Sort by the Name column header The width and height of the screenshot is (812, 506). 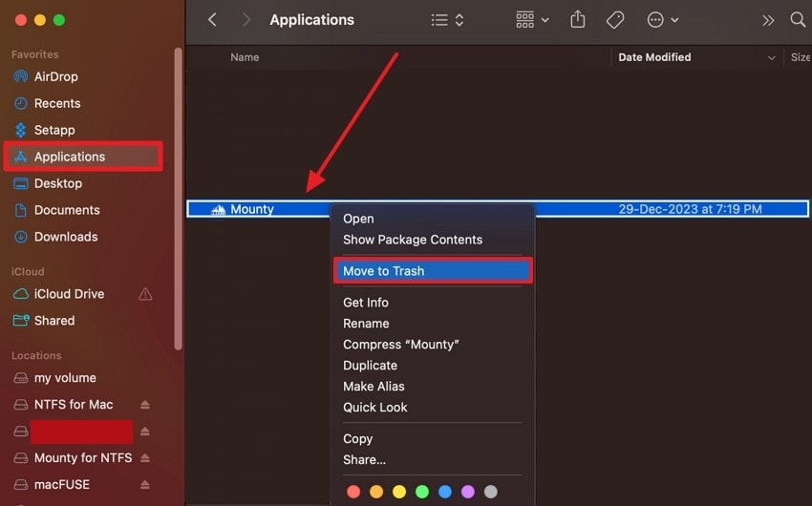[245, 57]
